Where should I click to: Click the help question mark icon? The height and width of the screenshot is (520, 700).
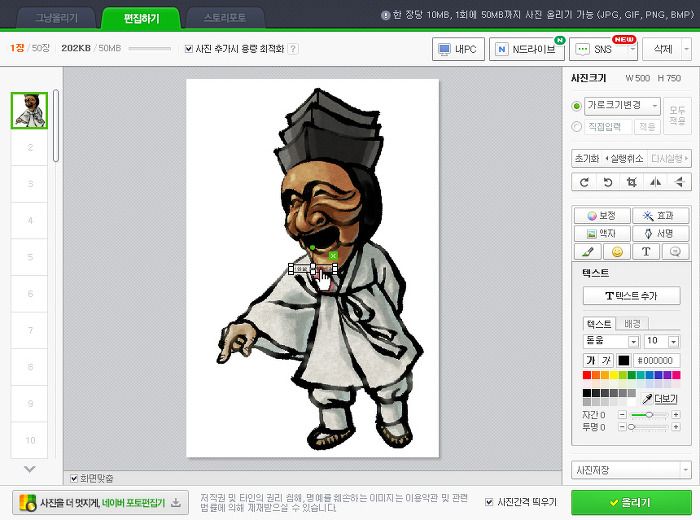point(293,49)
